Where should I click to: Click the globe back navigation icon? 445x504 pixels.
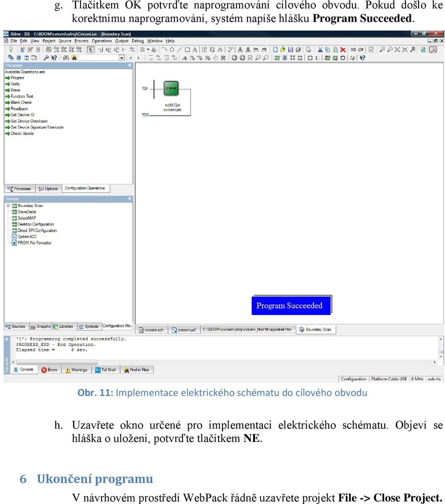[235, 58]
